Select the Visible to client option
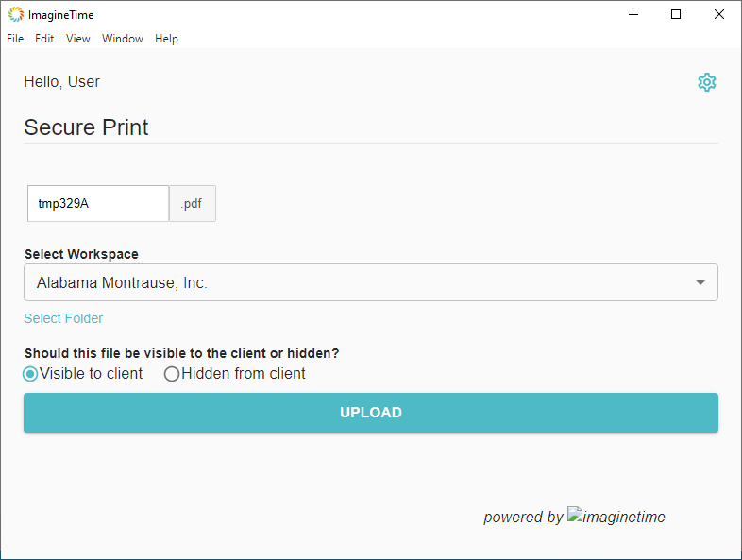The height and width of the screenshot is (560, 742). tap(31, 374)
